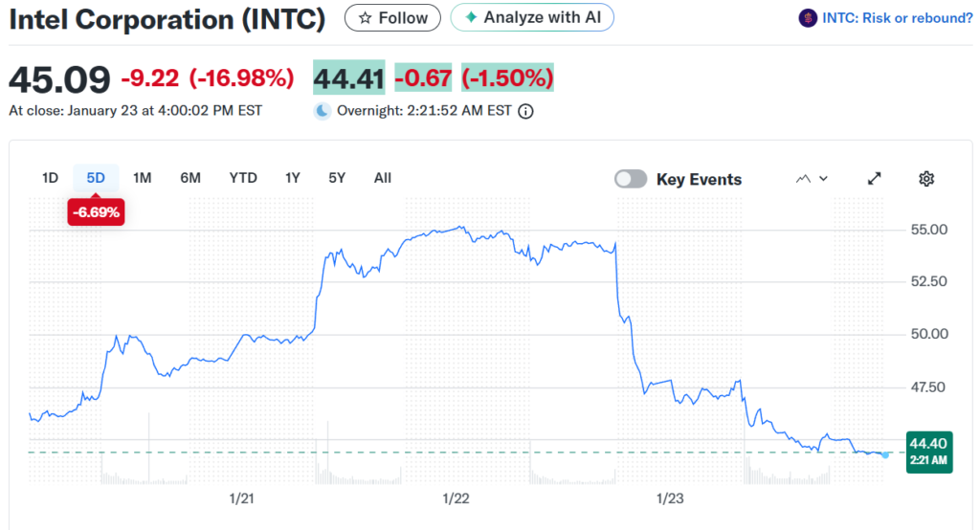The height and width of the screenshot is (530, 980).
Task: Select the 1D time range tab
Action: [x=50, y=177]
